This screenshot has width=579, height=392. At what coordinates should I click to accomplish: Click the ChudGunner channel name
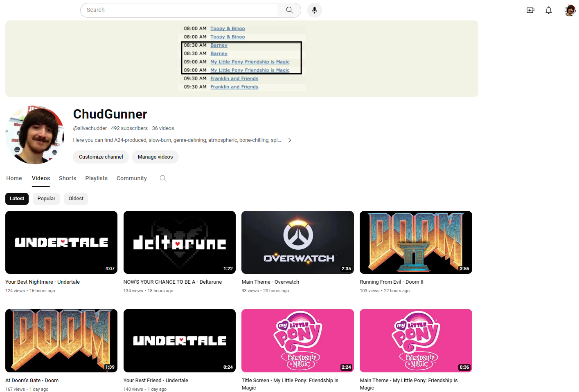(x=110, y=114)
